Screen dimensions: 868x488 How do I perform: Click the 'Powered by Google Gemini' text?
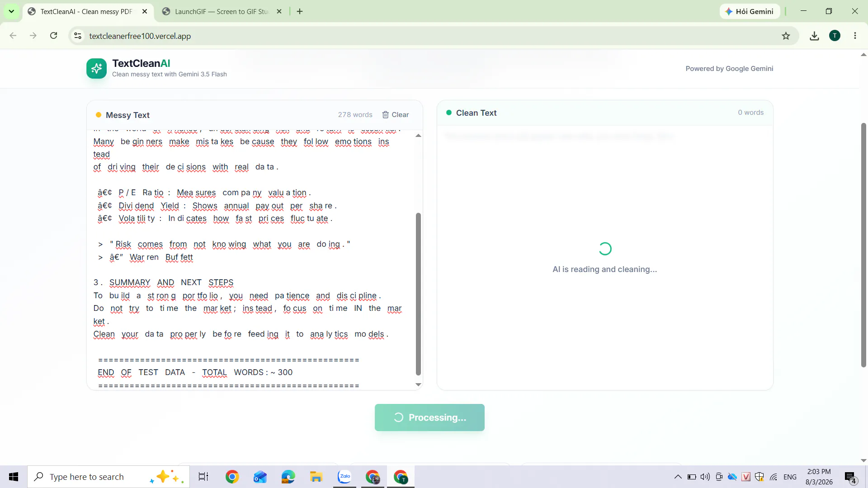click(729, 69)
